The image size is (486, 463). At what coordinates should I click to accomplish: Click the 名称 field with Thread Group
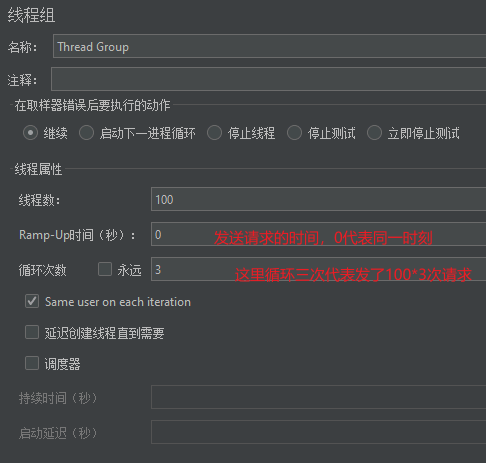269,46
